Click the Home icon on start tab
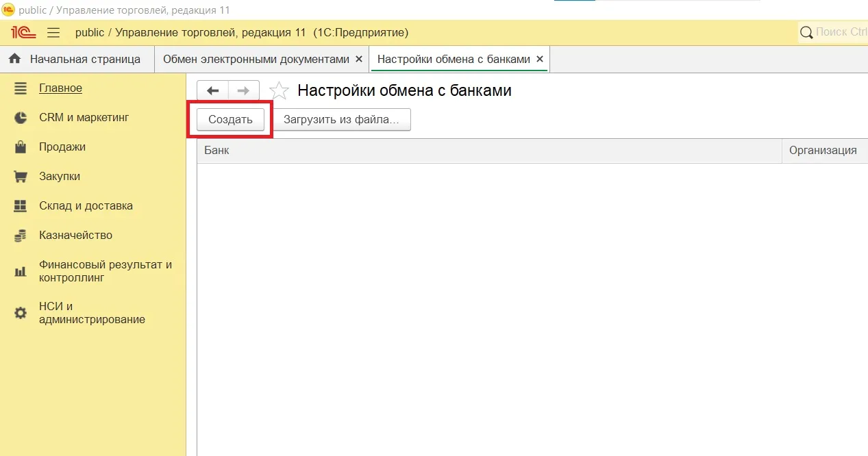 point(14,59)
